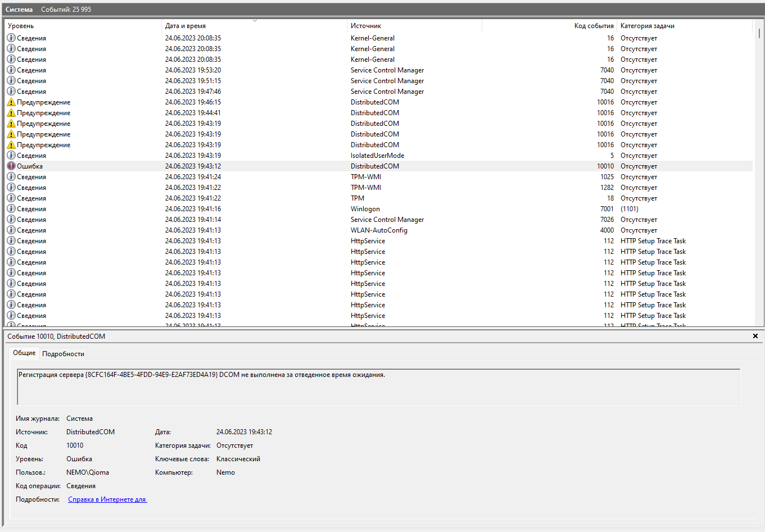The width and height of the screenshot is (765, 532).
Task: Select the date cell 24.06.2023 19:44:41
Action: [193, 113]
